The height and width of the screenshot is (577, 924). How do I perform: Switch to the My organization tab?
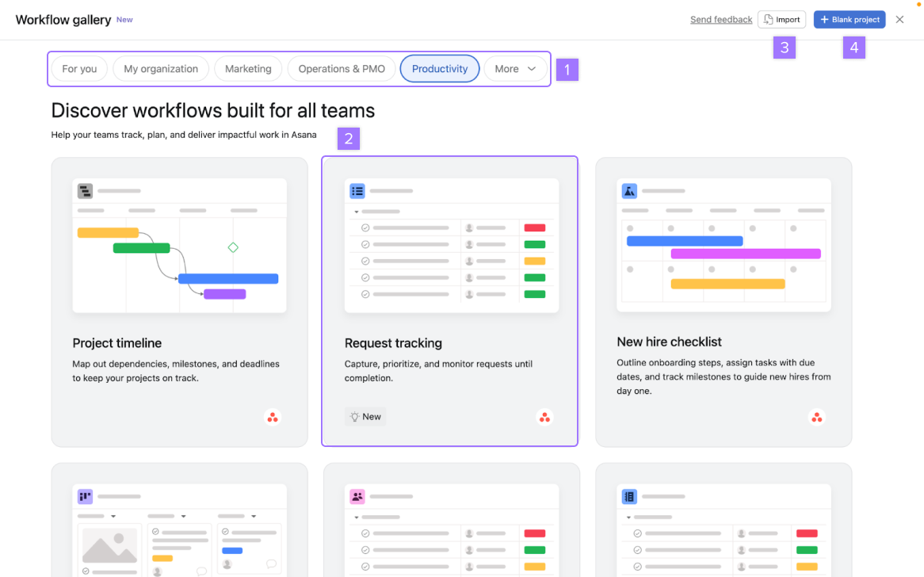click(161, 69)
